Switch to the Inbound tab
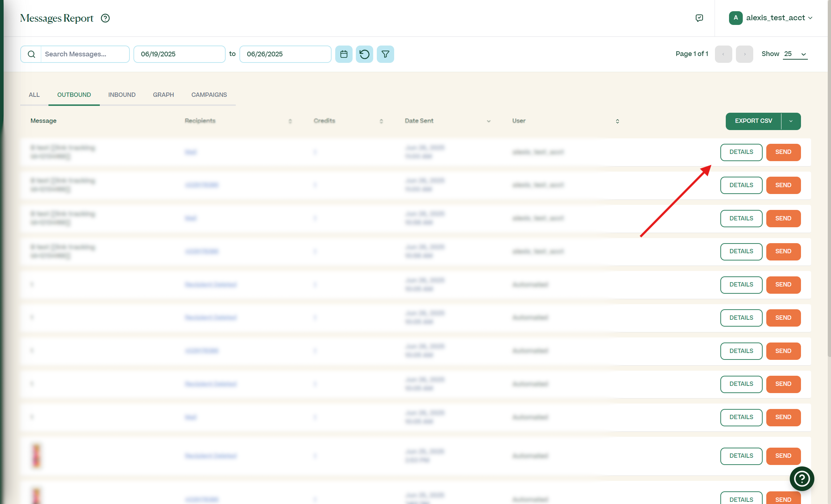The width and height of the screenshot is (831, 504). (122, 95)
